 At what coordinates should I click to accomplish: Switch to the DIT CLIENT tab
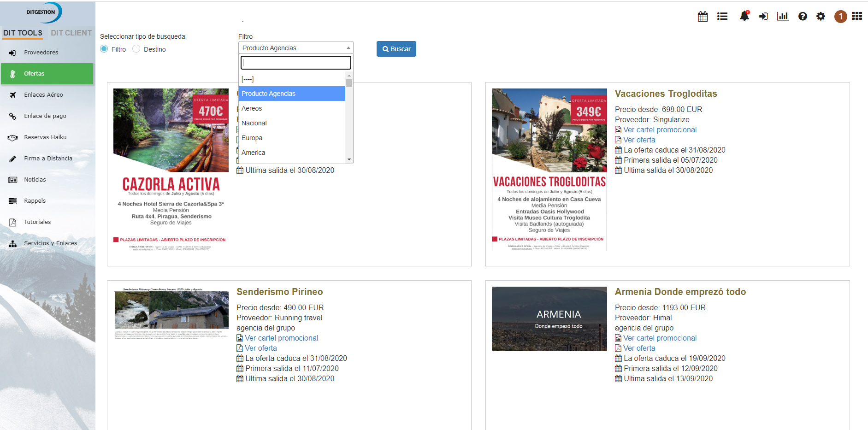pos(71,33)
